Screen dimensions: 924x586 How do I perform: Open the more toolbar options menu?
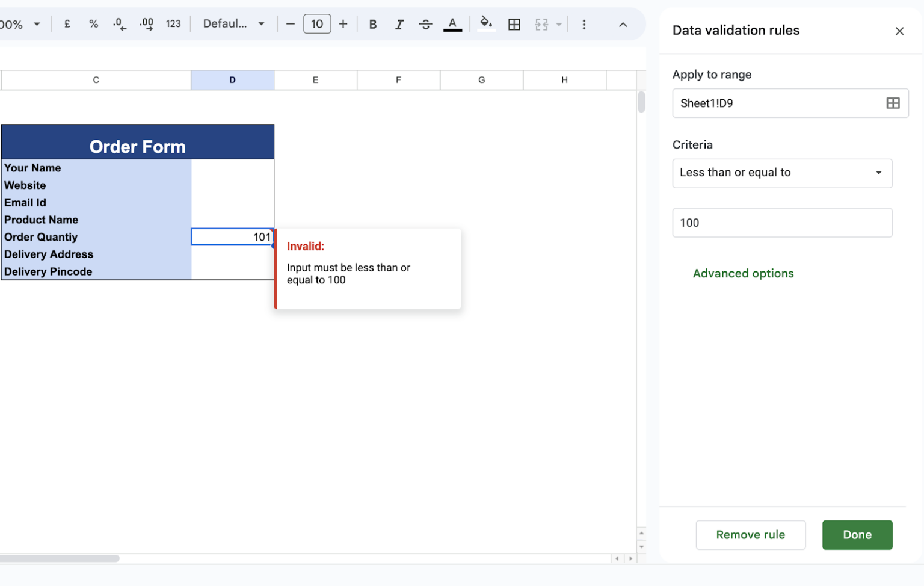coord(584,25)
